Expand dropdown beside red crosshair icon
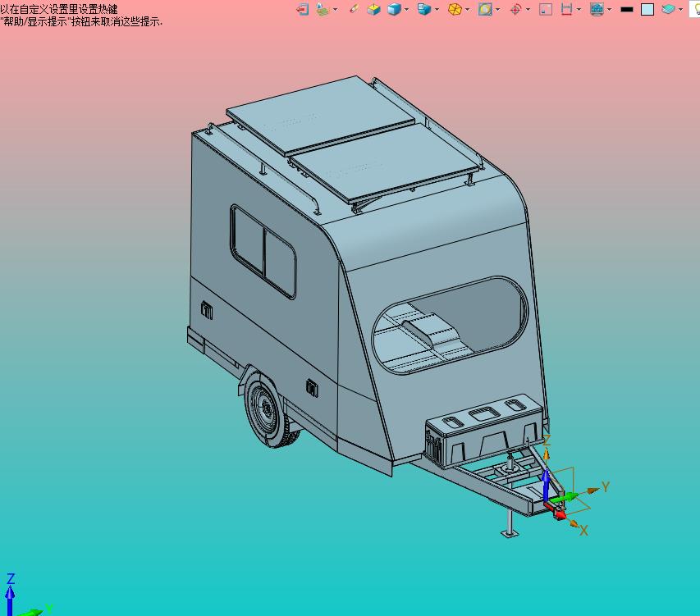 pyautogui.click(x=528, y=9)
